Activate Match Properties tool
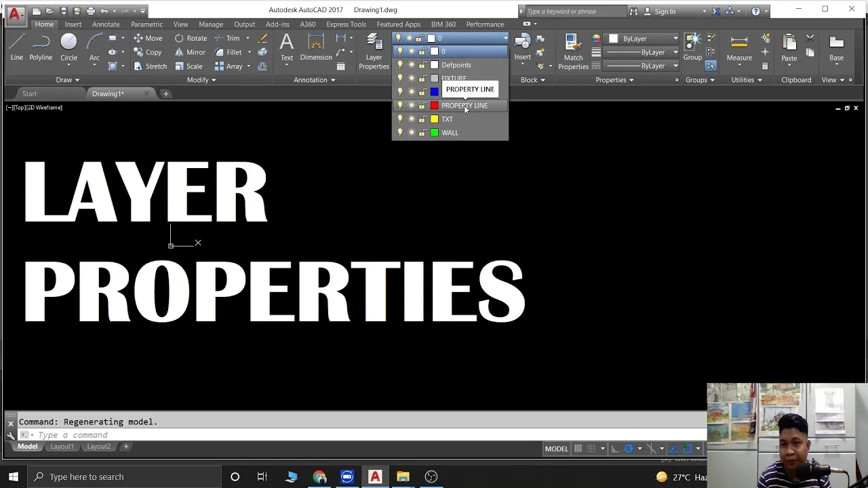This screenshot has height=488, width=868. [573, 52]
